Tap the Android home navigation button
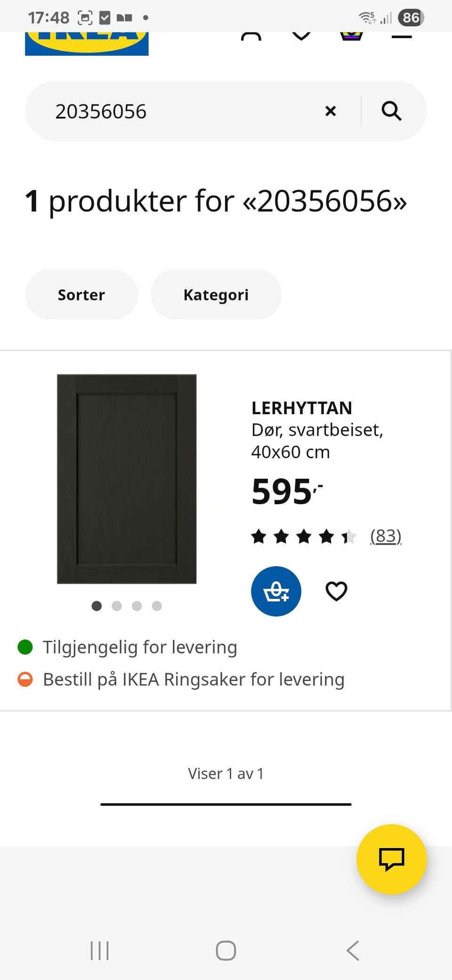Screen dimensions: 452x980 tap(226, 950)
